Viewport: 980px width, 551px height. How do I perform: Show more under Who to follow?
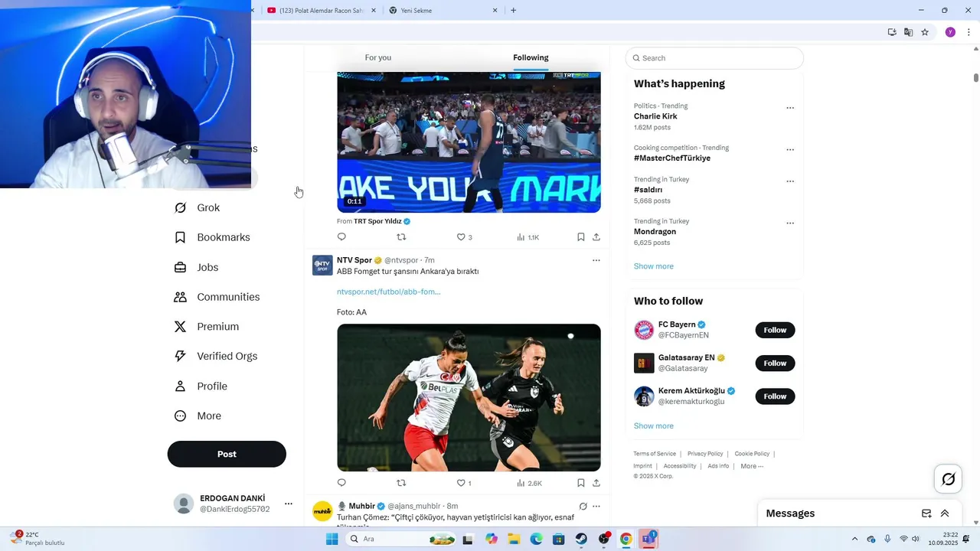[654, 425]
